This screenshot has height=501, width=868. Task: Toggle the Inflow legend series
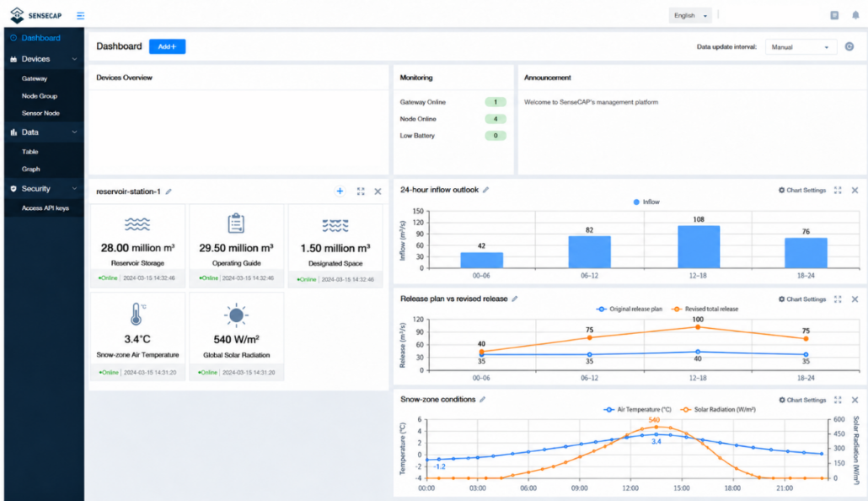[x=646, y=202]
